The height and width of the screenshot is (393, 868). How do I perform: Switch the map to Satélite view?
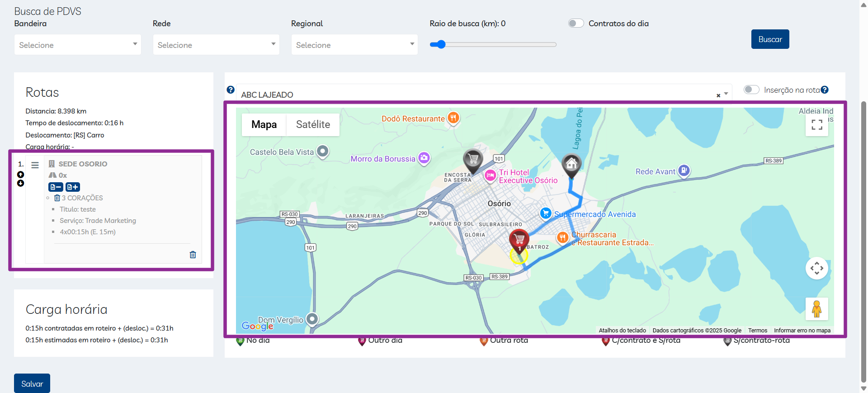tap(313, 124)
